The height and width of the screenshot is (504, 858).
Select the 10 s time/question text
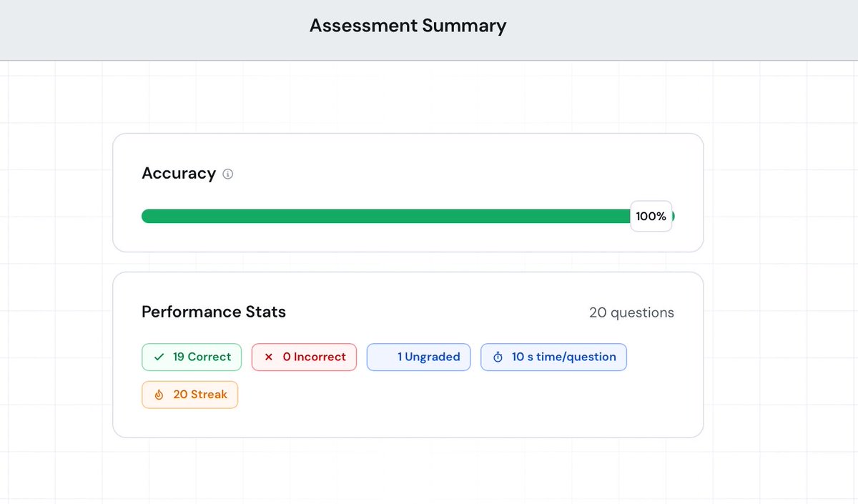coord(564,357)
